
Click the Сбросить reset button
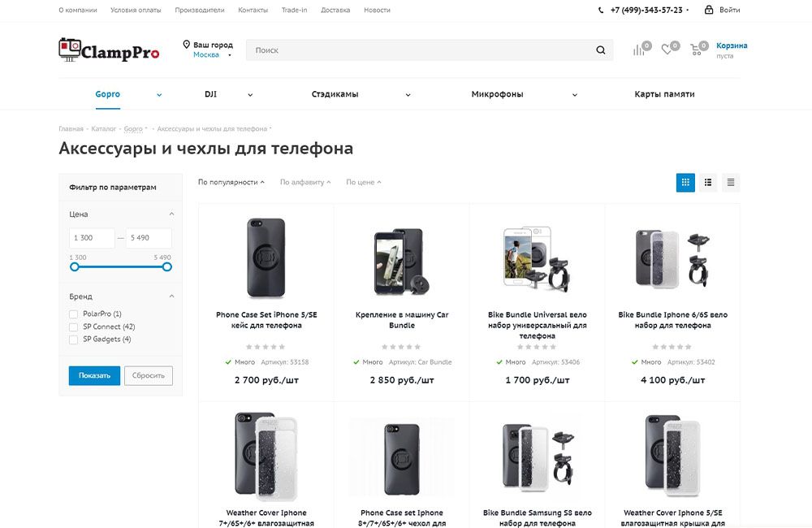148,375
